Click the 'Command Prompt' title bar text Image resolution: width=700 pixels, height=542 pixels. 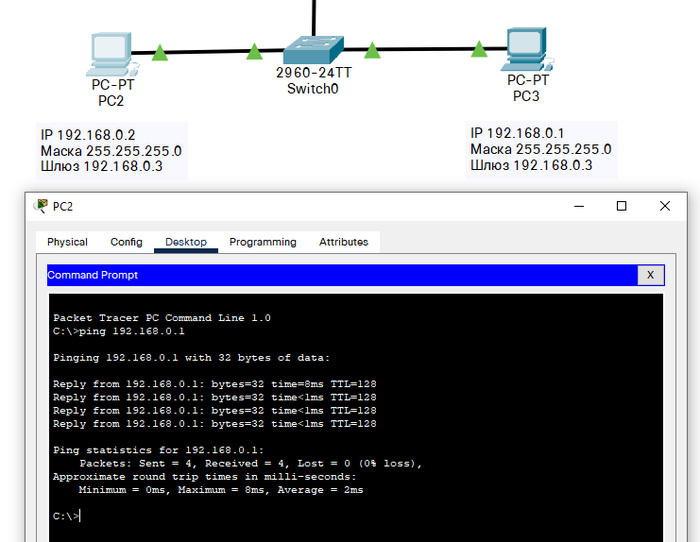click(x=92, y=275)
